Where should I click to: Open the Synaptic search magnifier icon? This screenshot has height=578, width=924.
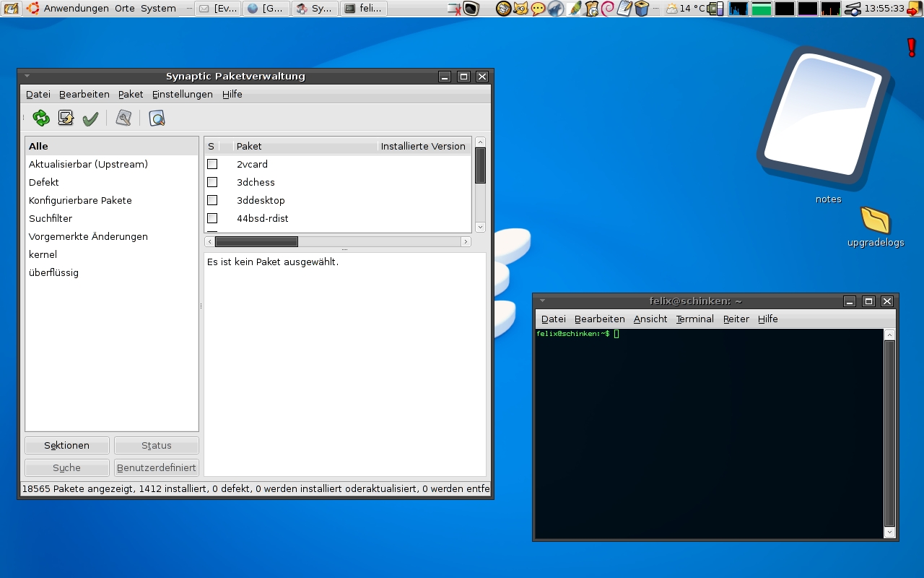click(x=157, y=118)
